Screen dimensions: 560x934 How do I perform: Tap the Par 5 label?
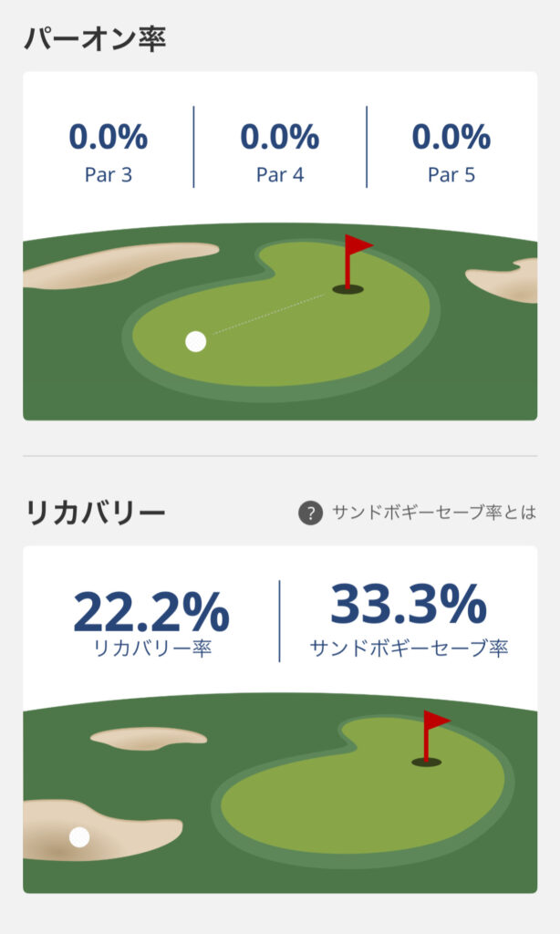click(451, 175)
